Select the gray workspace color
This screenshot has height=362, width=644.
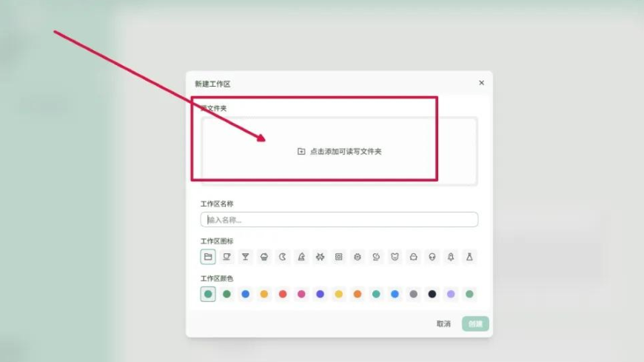[414, 294]
